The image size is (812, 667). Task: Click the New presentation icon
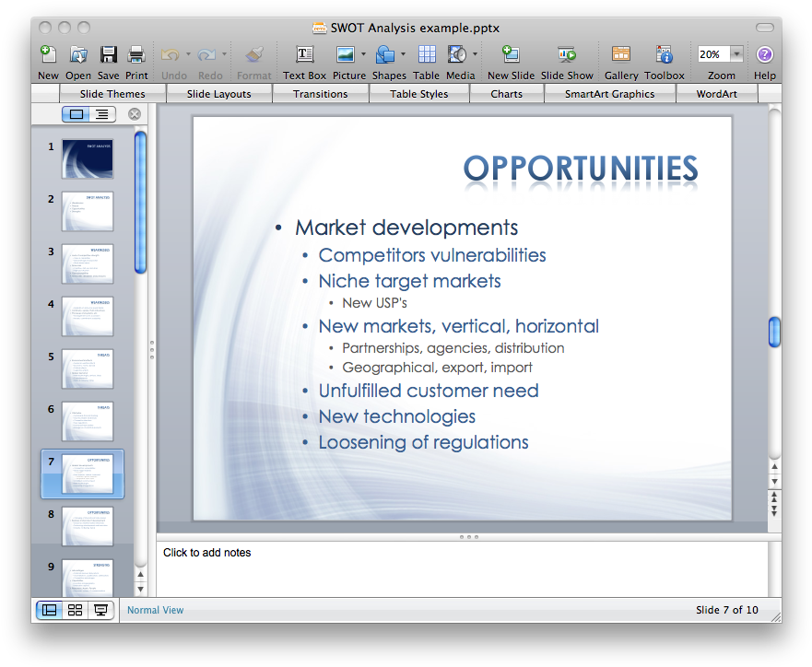pyautogui.click(x=48, y=55)
